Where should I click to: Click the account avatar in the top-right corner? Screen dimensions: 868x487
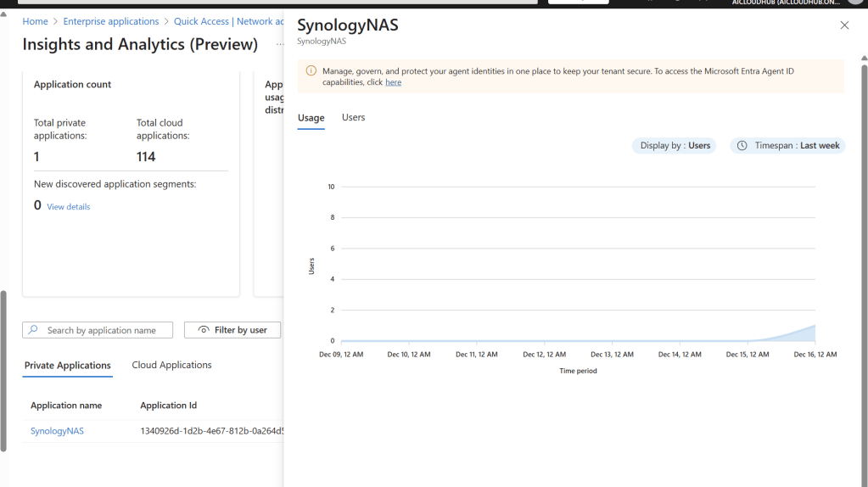pyautogui.click(x=854, y=3)
